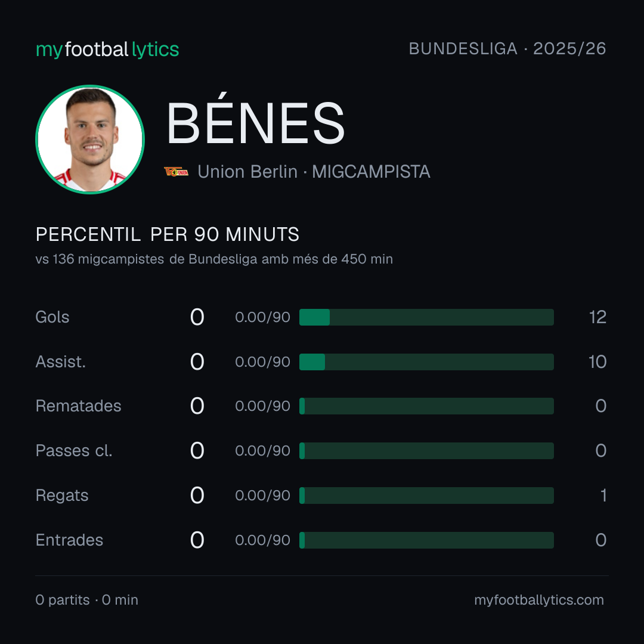This screenshot has width=644, height=644.
Task: Click the MIGCAMPISTA position text
Action: pos(371,172)
